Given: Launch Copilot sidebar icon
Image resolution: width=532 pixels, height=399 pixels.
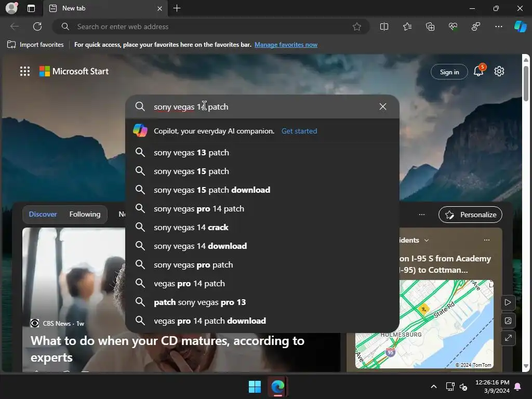Looking at the screenshot, I should pos(520,26).
